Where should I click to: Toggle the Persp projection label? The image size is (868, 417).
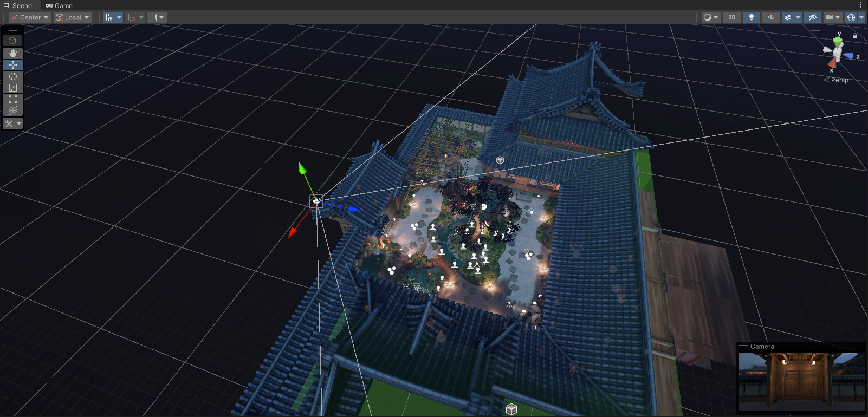tap(837, 80)
